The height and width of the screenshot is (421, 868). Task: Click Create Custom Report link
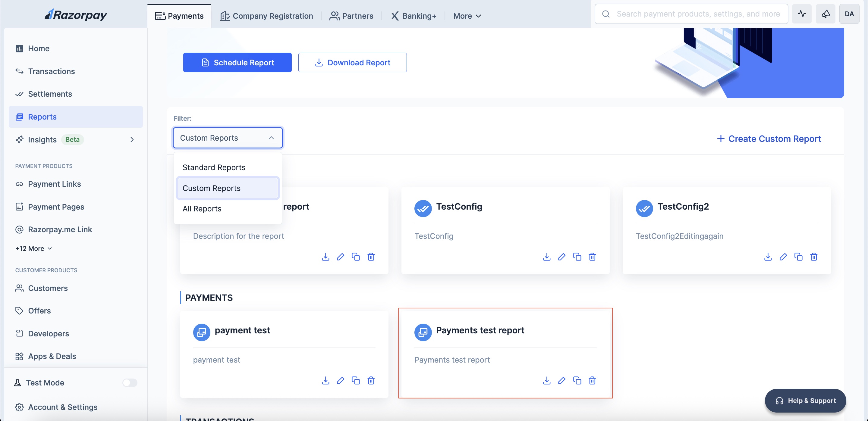769,139
